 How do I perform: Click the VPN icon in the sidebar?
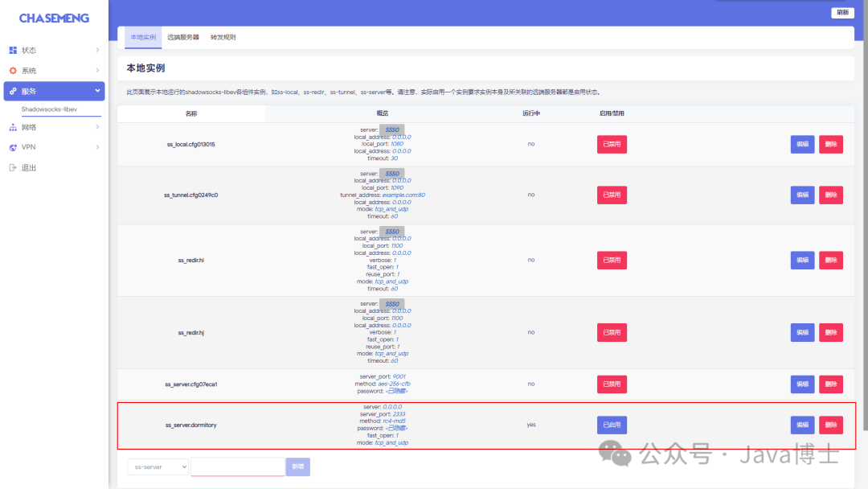[11, 146]
